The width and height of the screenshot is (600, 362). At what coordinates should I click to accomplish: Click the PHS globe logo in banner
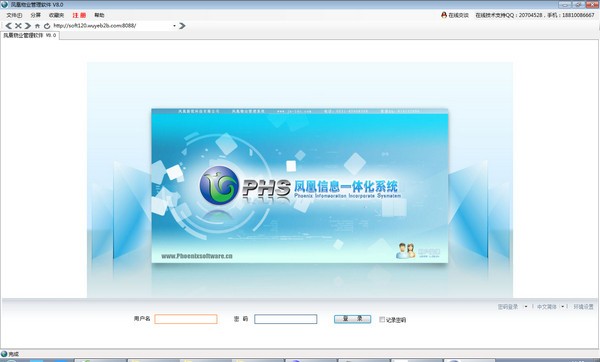pyautogui.click(x=219, y=185)
